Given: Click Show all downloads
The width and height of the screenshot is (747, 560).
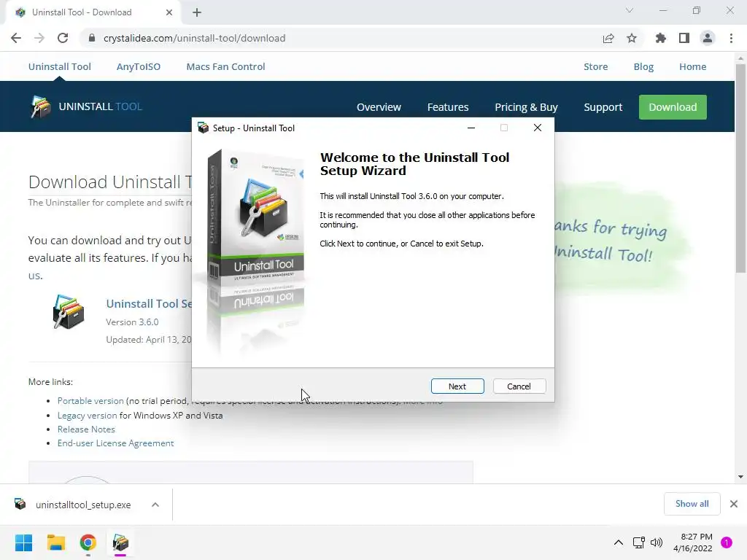Looking at the screenshot, I should [692, 504].
